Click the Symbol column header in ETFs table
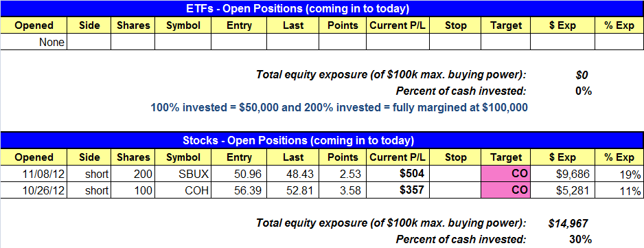 coord(183,25)
